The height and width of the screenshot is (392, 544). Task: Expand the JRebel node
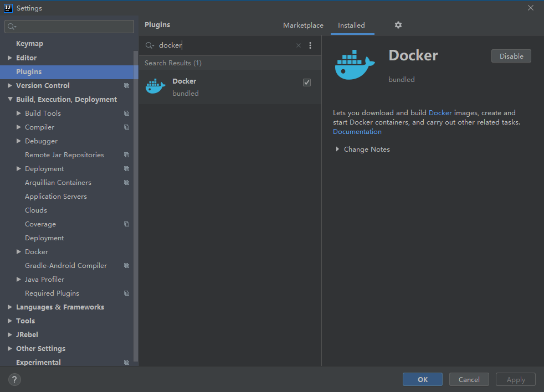[10, 335]
